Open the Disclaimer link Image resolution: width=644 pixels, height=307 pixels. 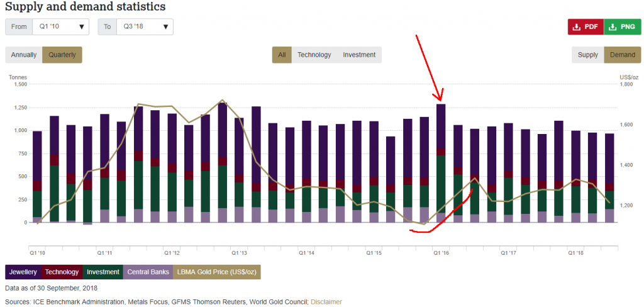326,302
